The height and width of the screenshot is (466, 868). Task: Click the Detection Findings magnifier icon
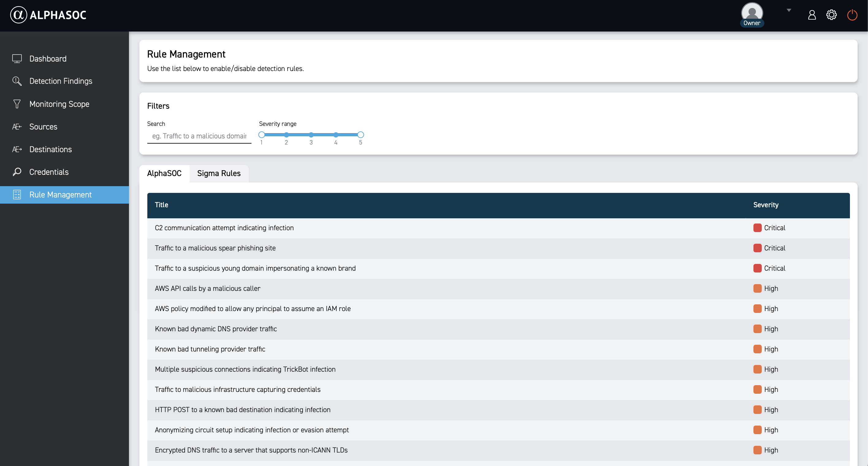click(17, 81)
